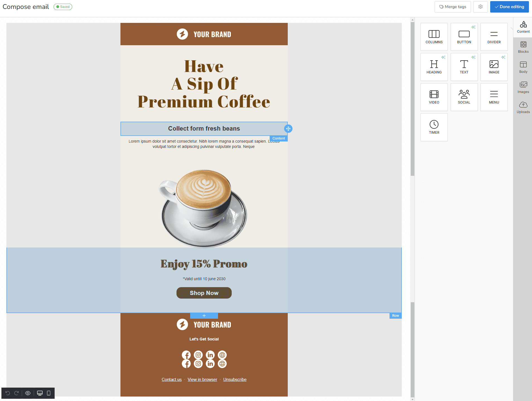Pick the Divider content block
Viewport: 532px width, 401px height.
click(x=494, y=37)
